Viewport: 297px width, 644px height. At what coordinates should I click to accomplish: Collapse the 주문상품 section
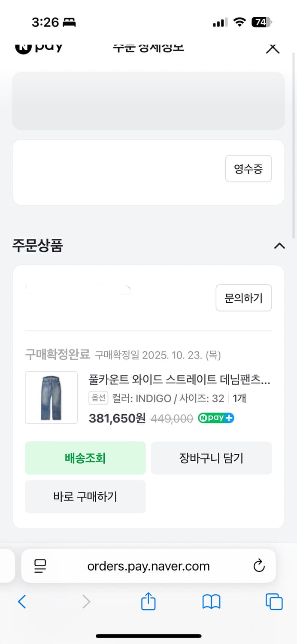tap(279, 246)
